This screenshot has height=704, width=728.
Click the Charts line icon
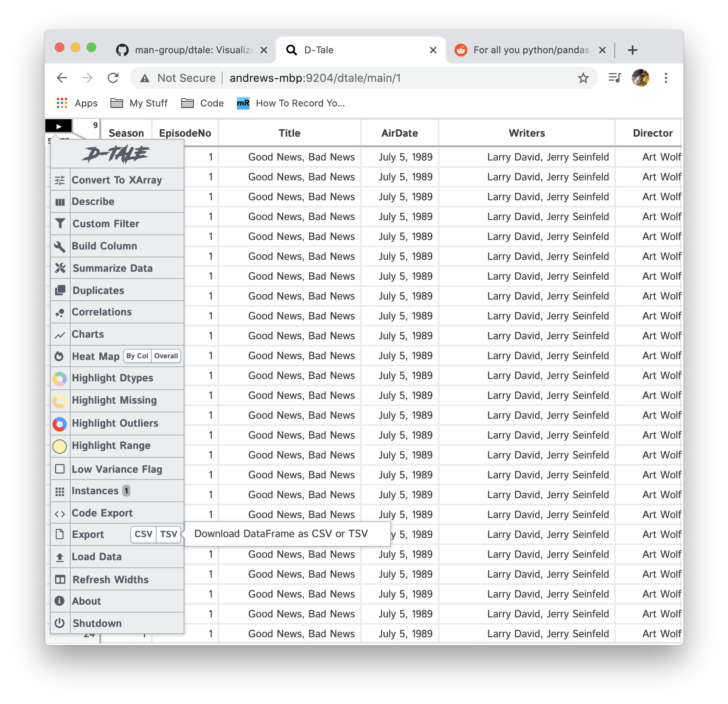pos(60,335)
